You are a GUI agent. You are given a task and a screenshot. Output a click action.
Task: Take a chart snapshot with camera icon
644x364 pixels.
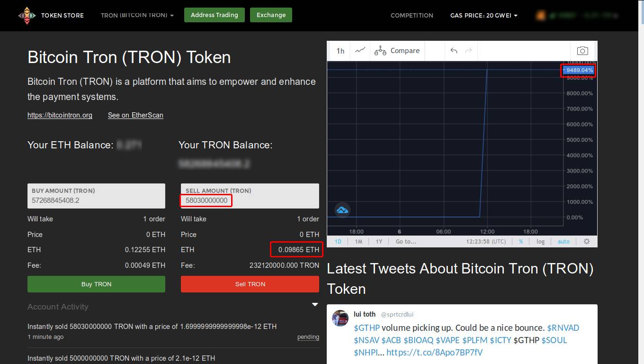582,51
